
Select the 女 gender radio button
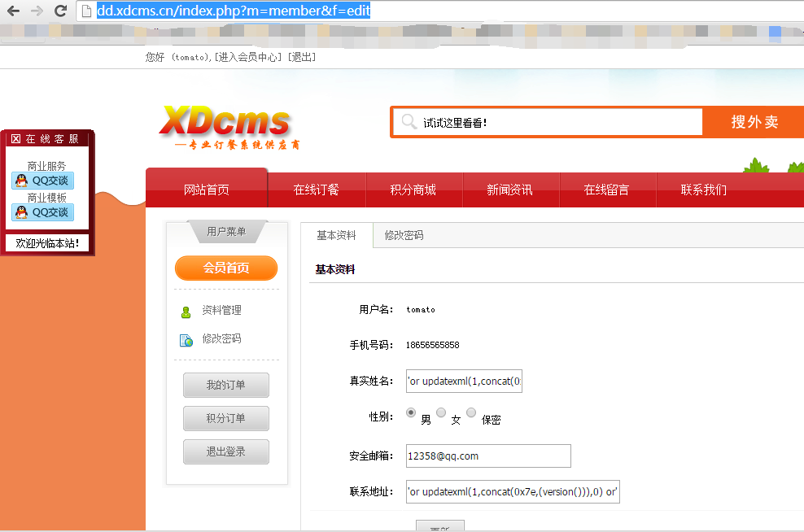(441, 412)
